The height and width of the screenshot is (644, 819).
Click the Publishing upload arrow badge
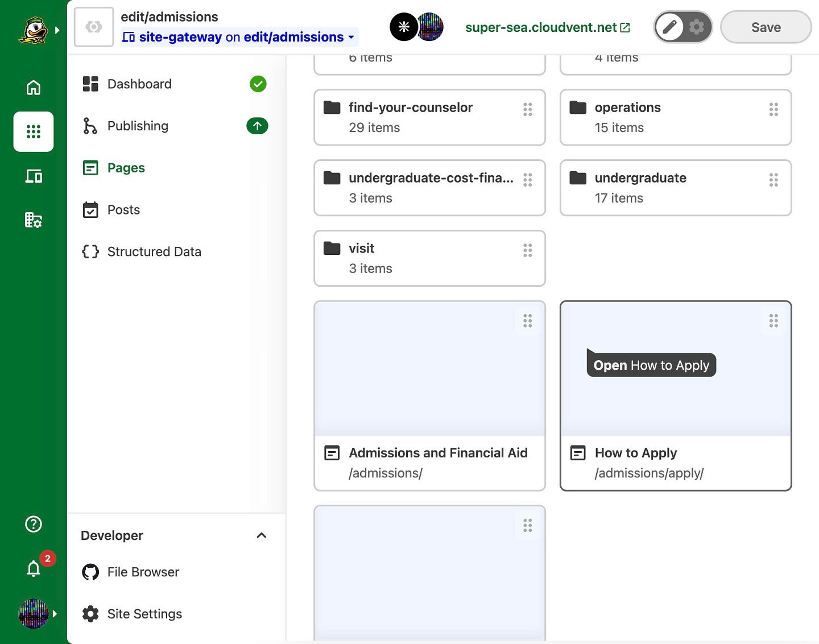click(257, 126)
